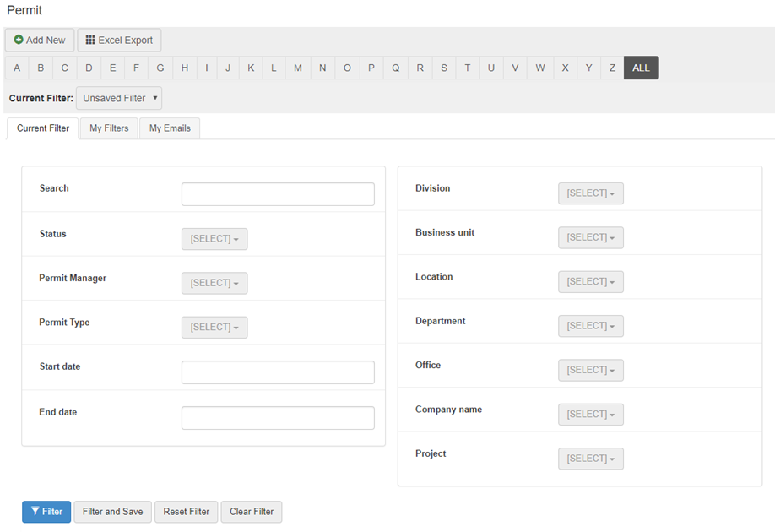Open the Company name dropdown
This screenshot has height=532, width=775.
click(x=590, y=415)
